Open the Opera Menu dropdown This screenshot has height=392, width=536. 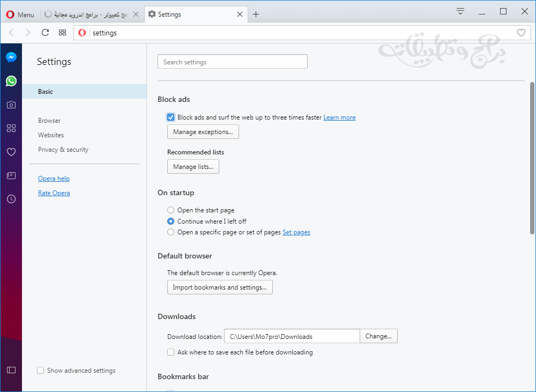coord(20,14)
